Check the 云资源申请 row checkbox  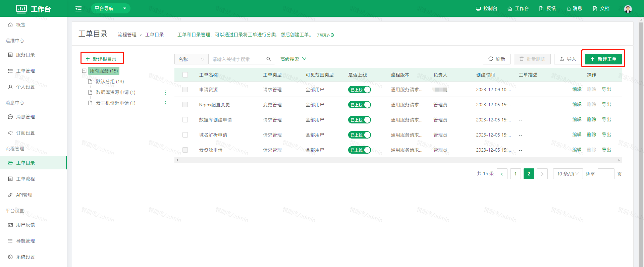click(x=185, y=150)
